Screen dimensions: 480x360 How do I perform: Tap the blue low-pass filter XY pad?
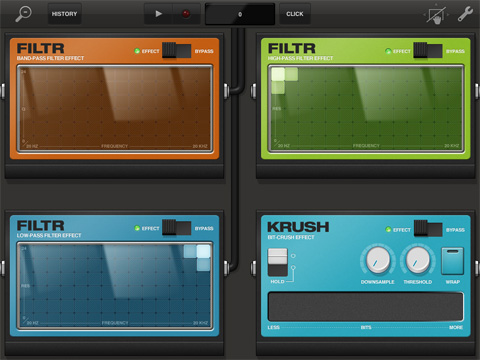click(115, 286)
